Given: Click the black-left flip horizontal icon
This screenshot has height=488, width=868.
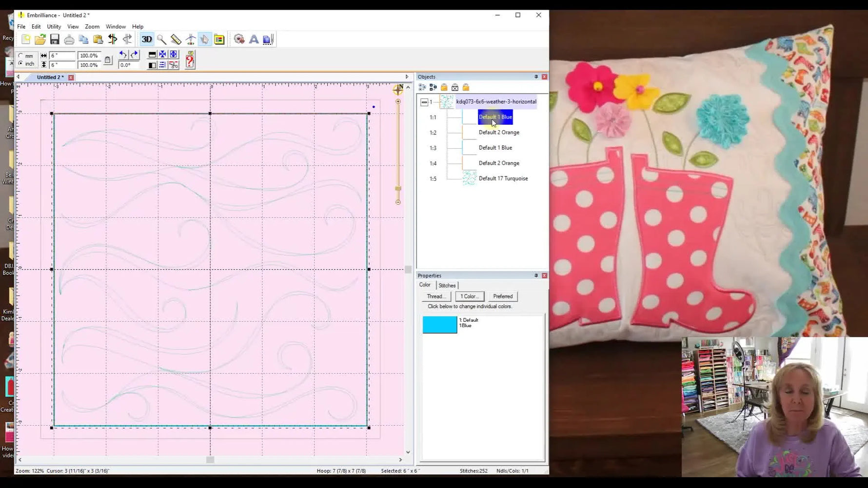Looking at the screenshot, I should click(152, 65).
